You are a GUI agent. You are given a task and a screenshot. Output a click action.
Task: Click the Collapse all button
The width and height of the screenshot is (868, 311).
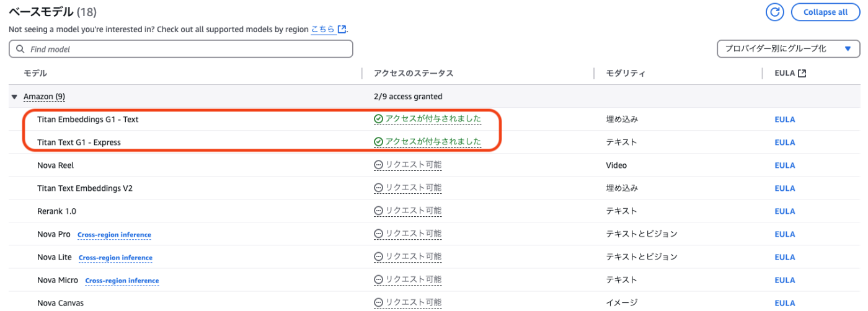[825, 12]
